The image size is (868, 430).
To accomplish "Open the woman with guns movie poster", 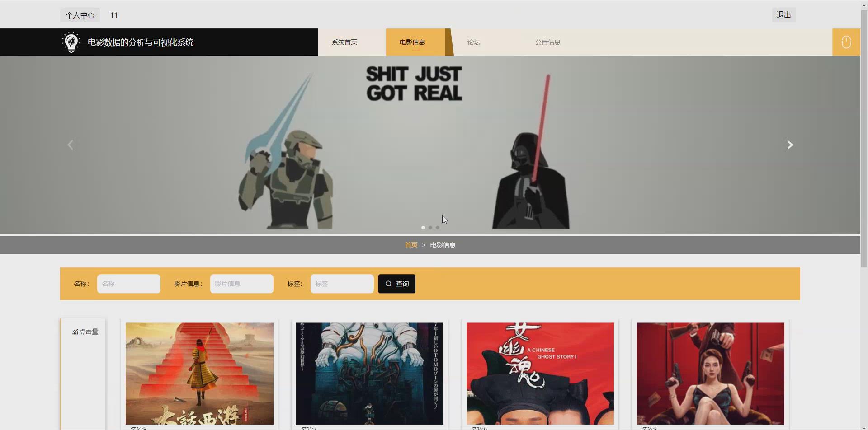I will click(710, 374).
